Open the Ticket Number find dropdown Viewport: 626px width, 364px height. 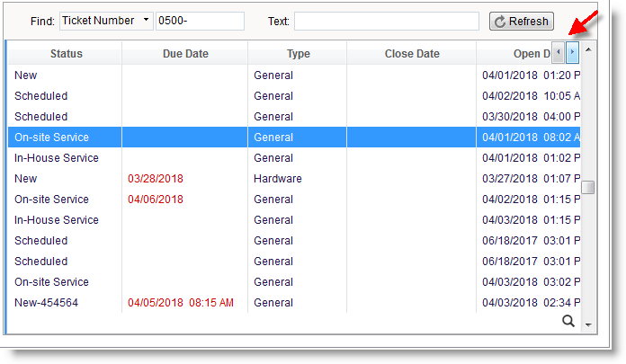(106, 22)
